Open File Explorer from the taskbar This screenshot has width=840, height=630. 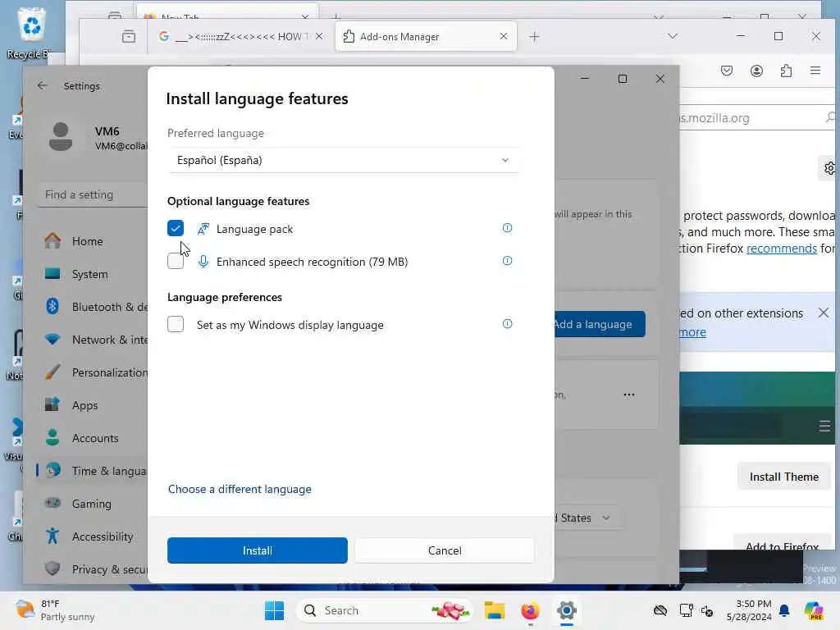click(494, 610)
